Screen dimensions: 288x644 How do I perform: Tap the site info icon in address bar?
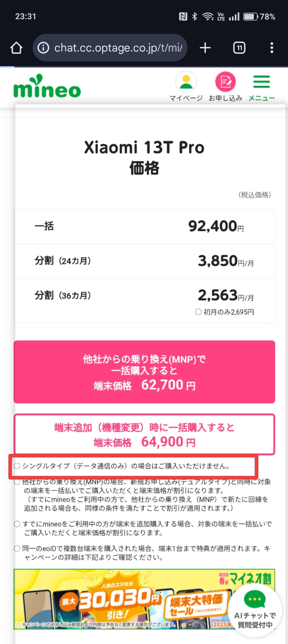[43, 48]
